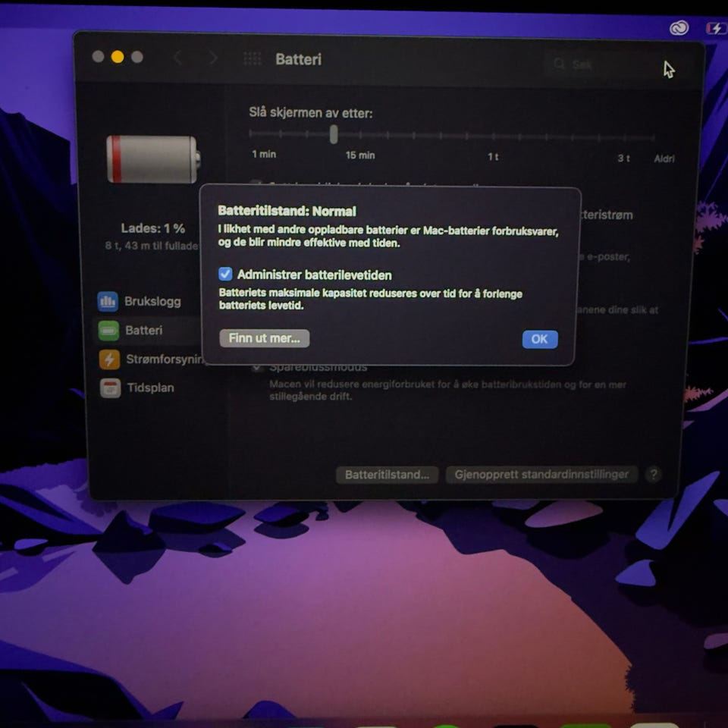728x728 pixels.
Task: Click the 'Aldri' end of the slider
Action: click(x=664, y=158)
